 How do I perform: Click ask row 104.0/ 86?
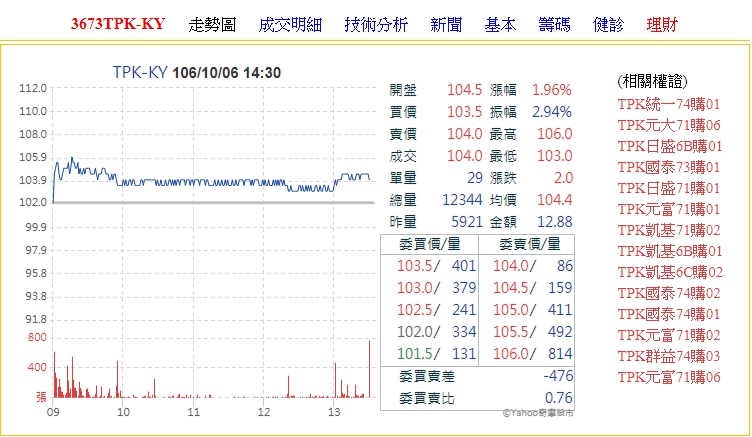tap(533, 266)
